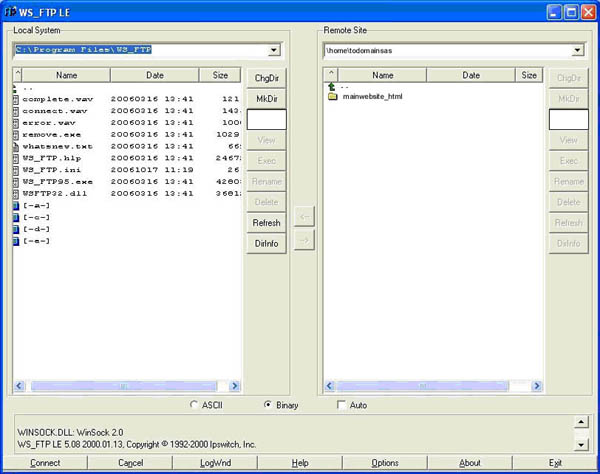Sort remote files by Size column
Screen dimensions: 600x474
tap(529, 75)
